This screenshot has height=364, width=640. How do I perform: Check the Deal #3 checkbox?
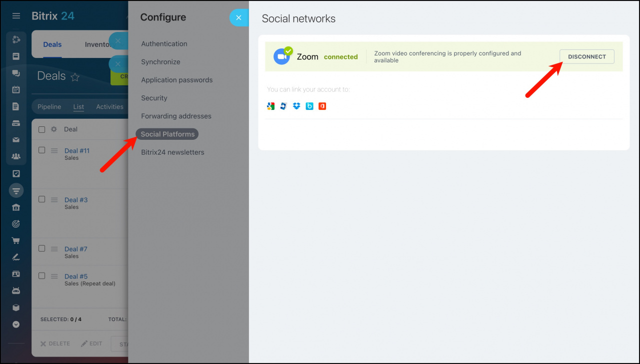coord(42,199)
